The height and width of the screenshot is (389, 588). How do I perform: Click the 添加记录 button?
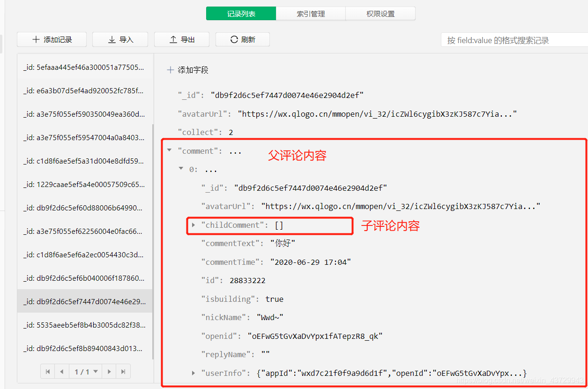(52, 40)
